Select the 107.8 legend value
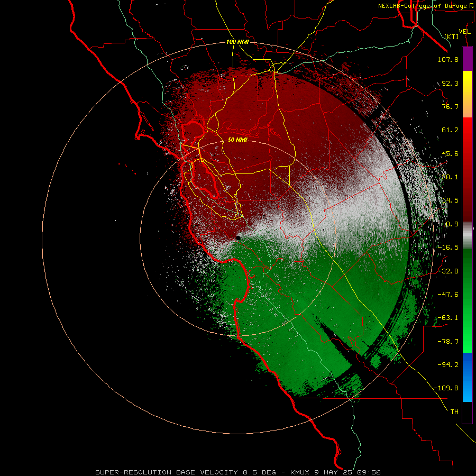 (x=448, y=59)
